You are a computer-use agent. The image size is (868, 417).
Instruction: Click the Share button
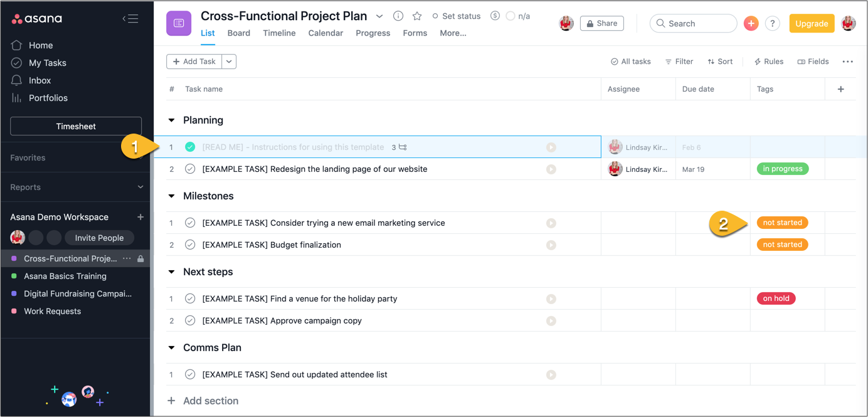pos(601,24)
